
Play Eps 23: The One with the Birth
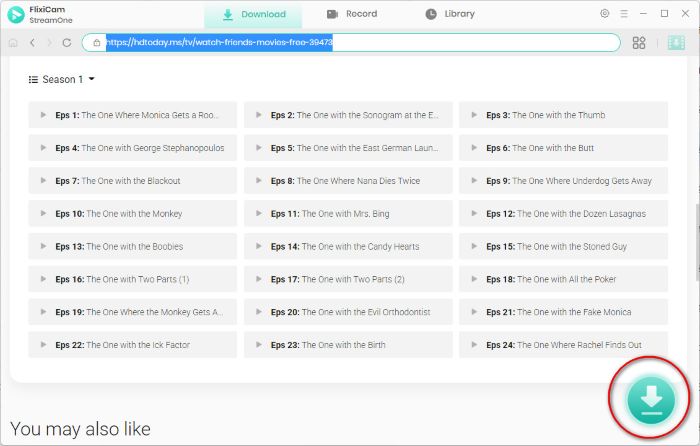pos(348,345)
